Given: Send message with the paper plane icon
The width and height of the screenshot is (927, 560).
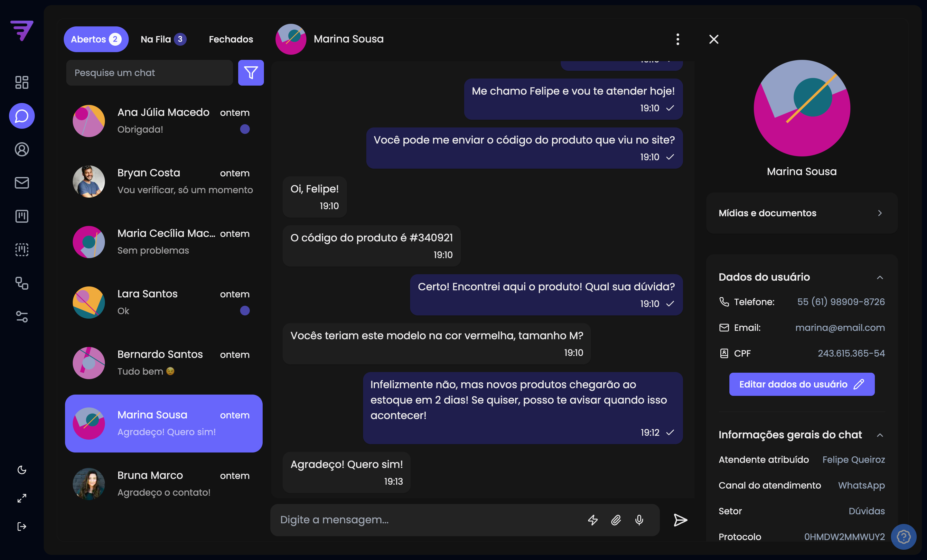Looking at the screenshot, I should 680,520.
